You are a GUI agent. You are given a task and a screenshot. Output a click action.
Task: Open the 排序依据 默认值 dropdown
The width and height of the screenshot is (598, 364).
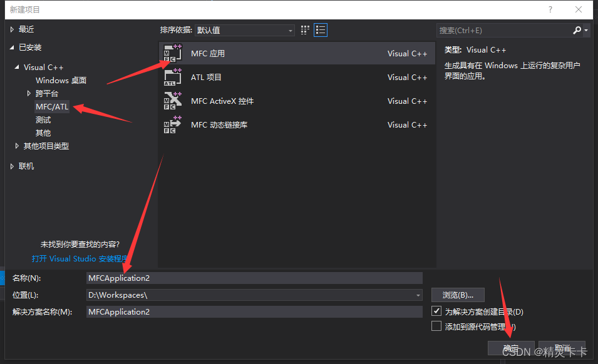(244, 30)
